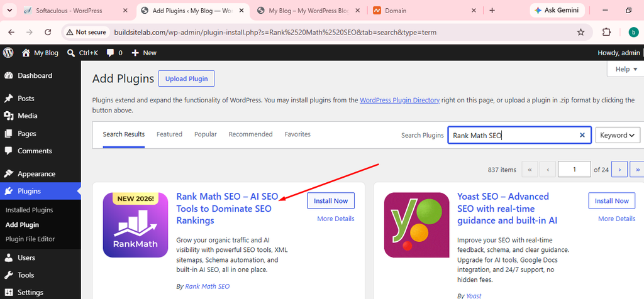644x299 pixels.
Task: Click the current page number field
Action: pos(574,169)
